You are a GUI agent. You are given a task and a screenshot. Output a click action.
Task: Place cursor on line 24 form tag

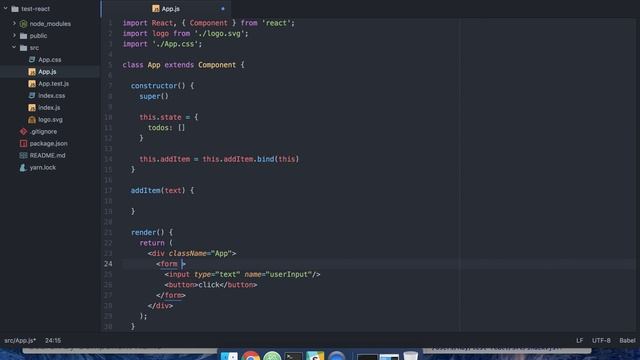point(169,264)
